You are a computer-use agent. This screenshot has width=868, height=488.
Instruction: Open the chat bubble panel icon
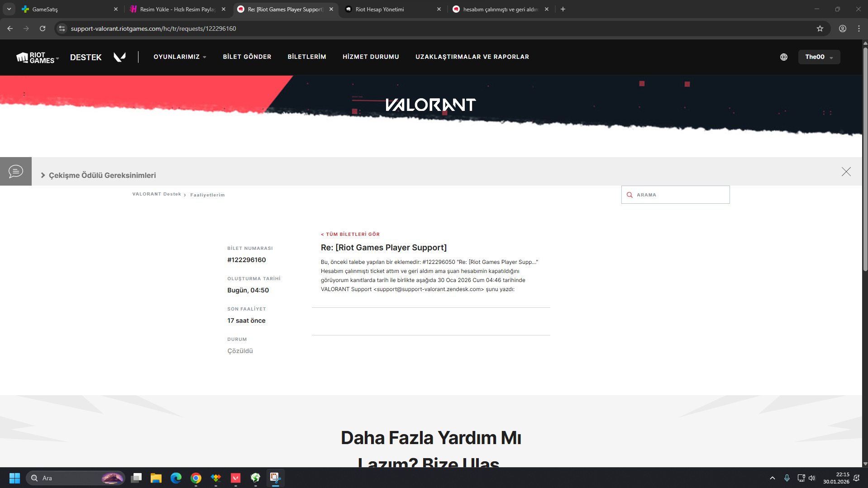pos(16,172)
